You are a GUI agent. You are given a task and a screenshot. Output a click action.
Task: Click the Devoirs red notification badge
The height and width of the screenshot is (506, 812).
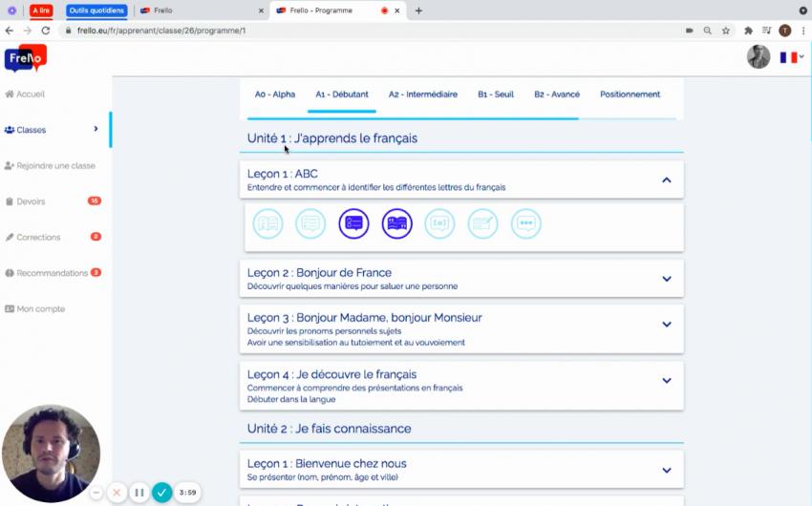click(x=95, y=200)
